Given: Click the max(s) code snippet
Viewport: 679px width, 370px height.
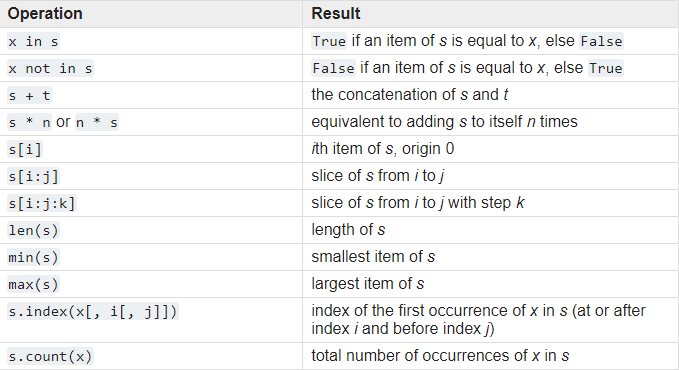Looking at the screenshot, I should pyautogui.click(x=33, y=284).
